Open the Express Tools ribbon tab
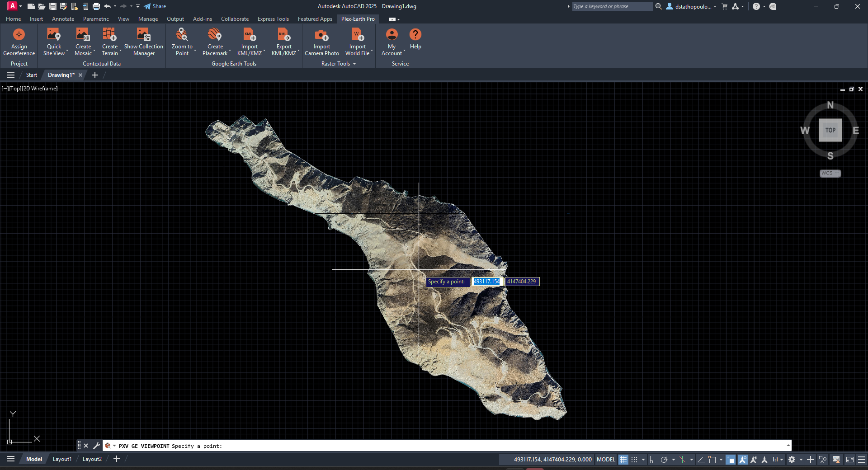The image size is (868, 470). click(x=273, y=19)
